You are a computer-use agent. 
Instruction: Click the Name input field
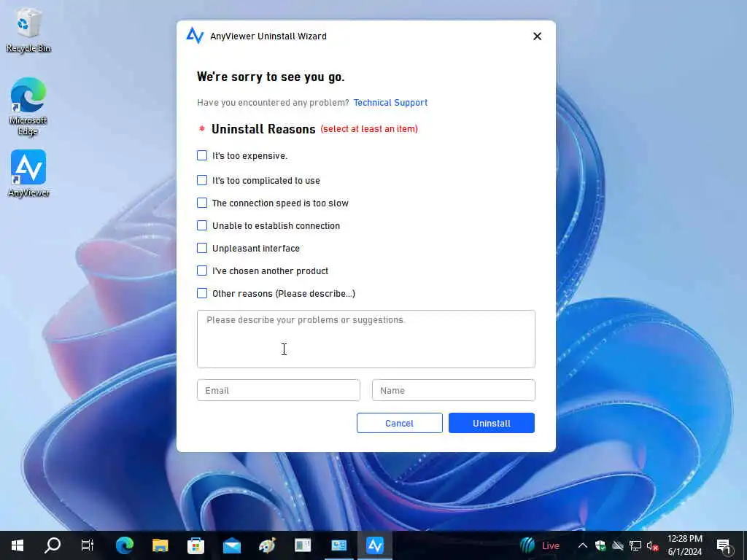(453, 390)
